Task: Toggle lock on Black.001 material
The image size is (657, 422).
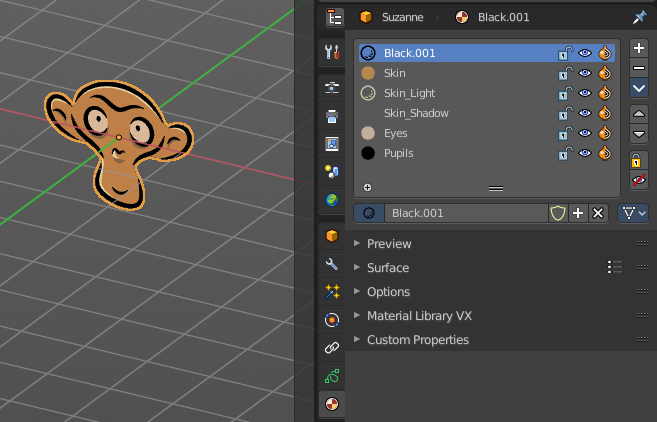Action: coord(565,53)
